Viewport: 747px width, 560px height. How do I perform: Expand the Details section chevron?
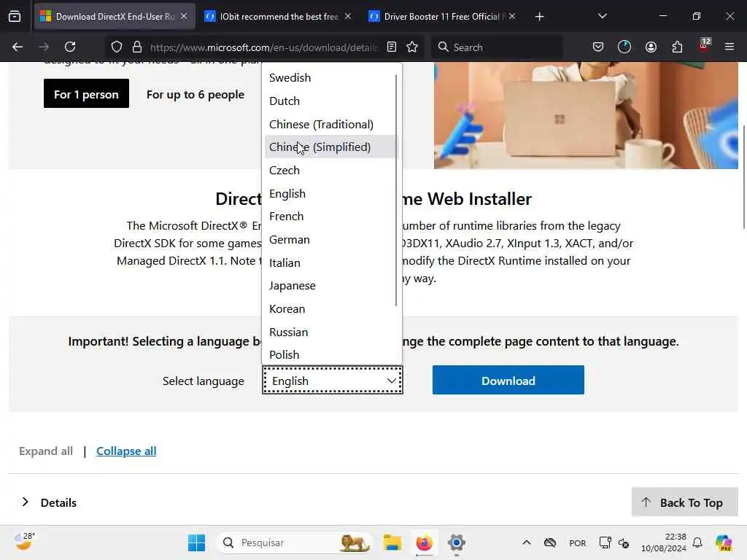(x=26, y=502)
